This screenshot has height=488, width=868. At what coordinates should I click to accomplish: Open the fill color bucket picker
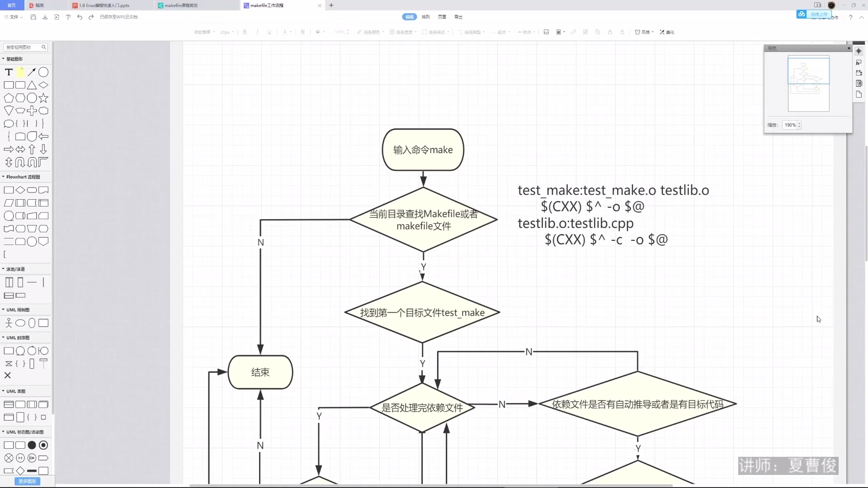[x=320, y=32]
